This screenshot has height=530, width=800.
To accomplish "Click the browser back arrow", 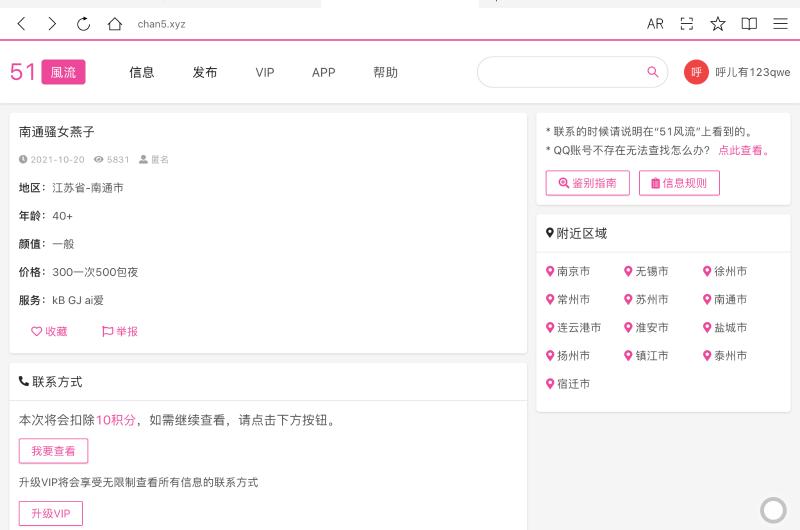I will tap(21, 24).
